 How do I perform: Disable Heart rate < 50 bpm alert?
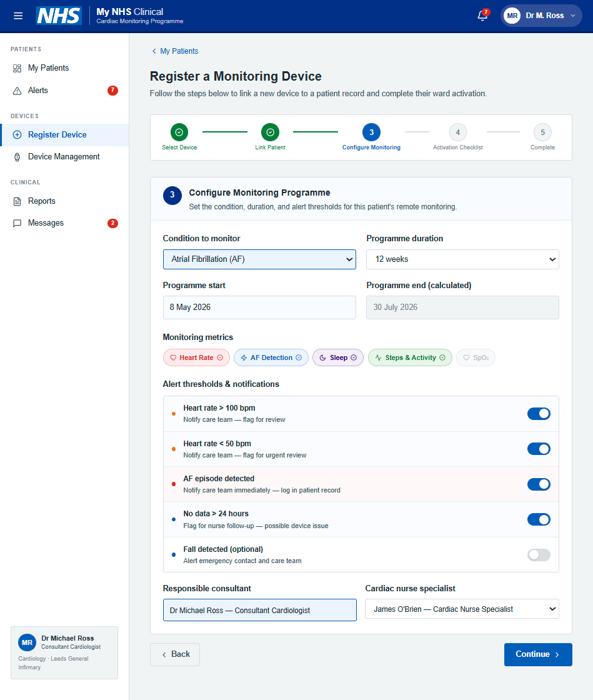tap(539, 449)
